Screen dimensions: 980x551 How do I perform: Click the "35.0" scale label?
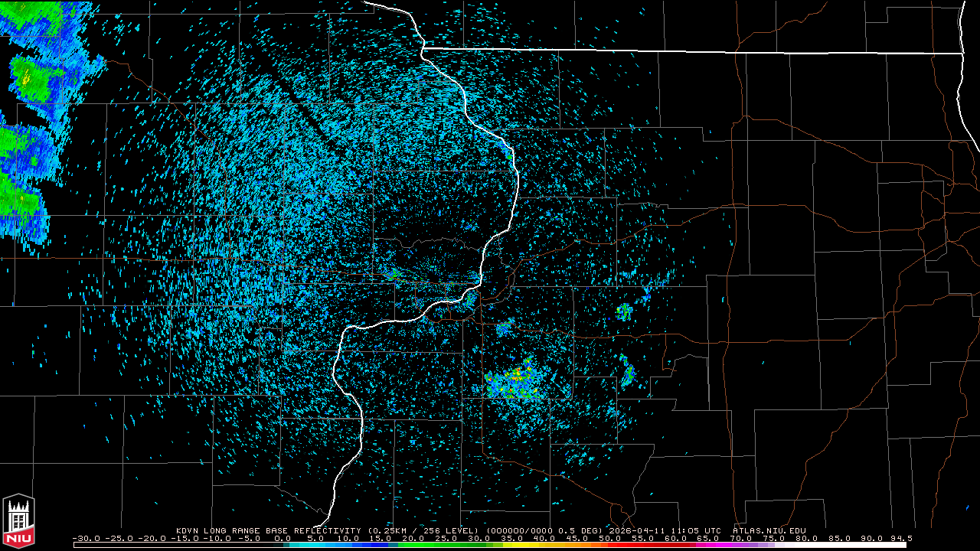tap(512, 539)
